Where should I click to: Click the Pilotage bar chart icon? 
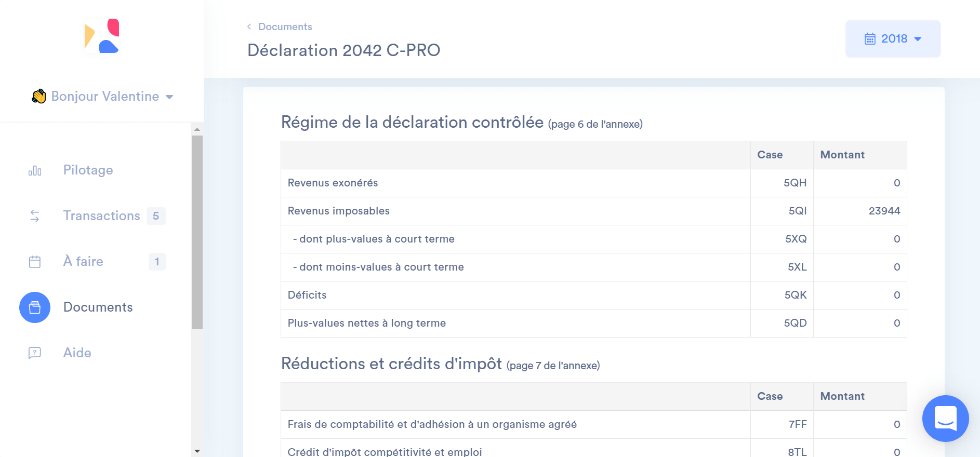tap(35, 171)
